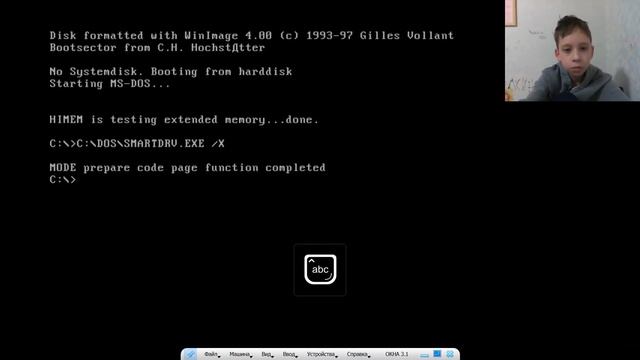
Task: Click the blue fullscreen-exit square icon
Action: pyautogui.click(x=437, y=354)
